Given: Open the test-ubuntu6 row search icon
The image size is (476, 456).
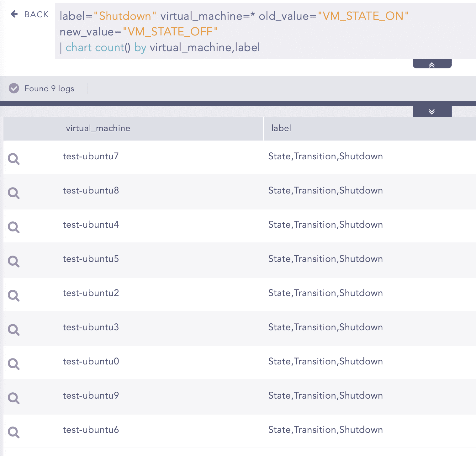Looking at the screenshot, I should click(x=14, y=432).
